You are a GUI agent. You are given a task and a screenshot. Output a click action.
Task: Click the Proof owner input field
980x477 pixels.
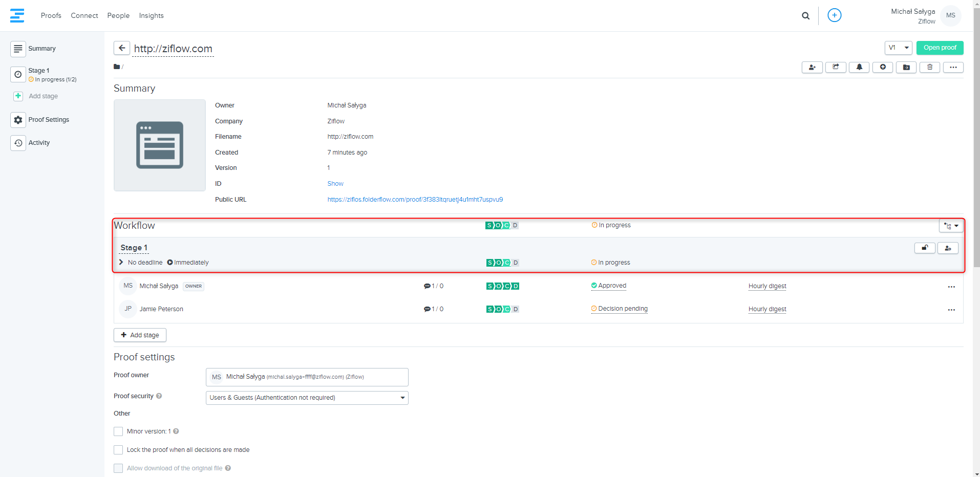coord(307,377)
